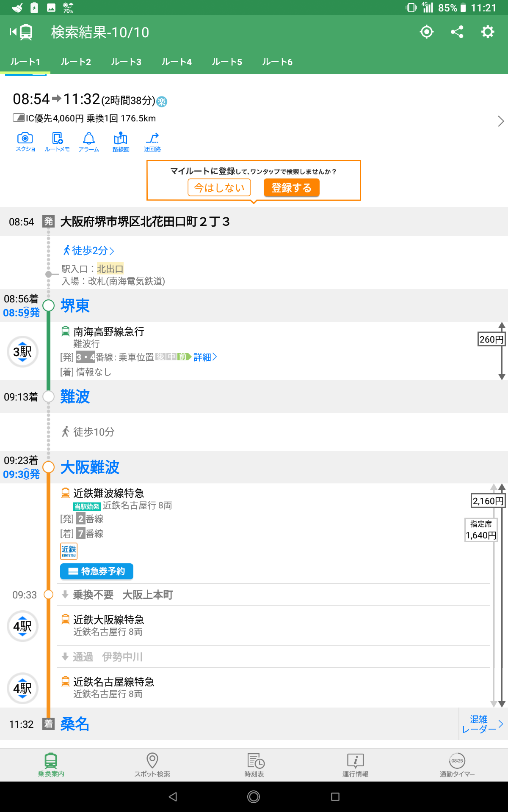Open 通勤タイマー commute timer

coord(457,765)
